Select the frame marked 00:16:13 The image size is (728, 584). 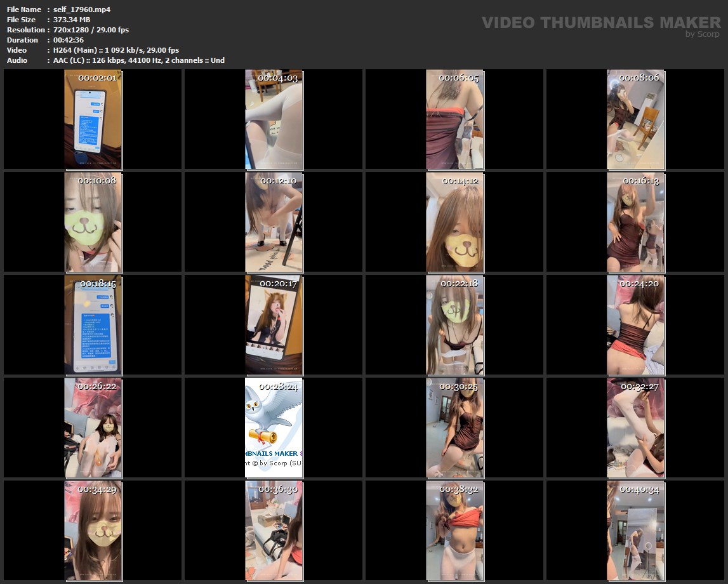click(636, 222)
